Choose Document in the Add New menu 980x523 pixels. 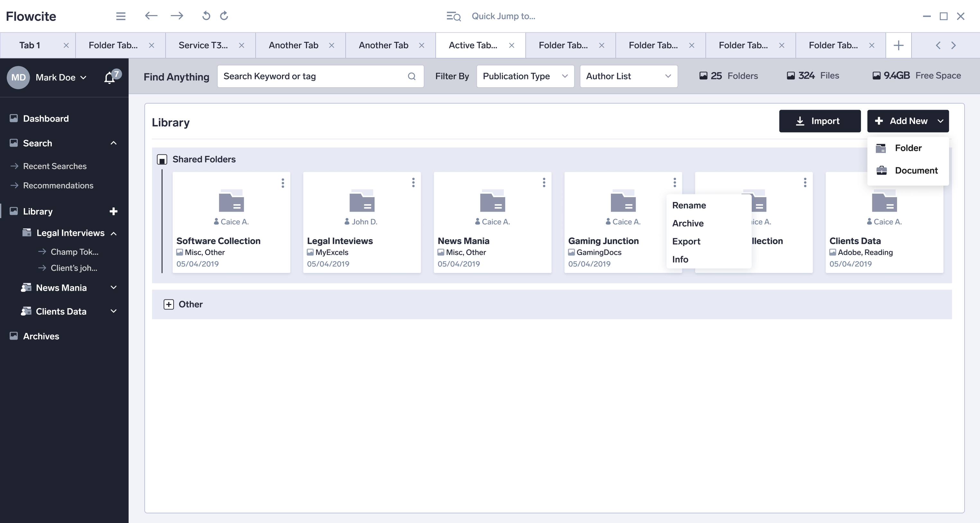pos(916,170)
